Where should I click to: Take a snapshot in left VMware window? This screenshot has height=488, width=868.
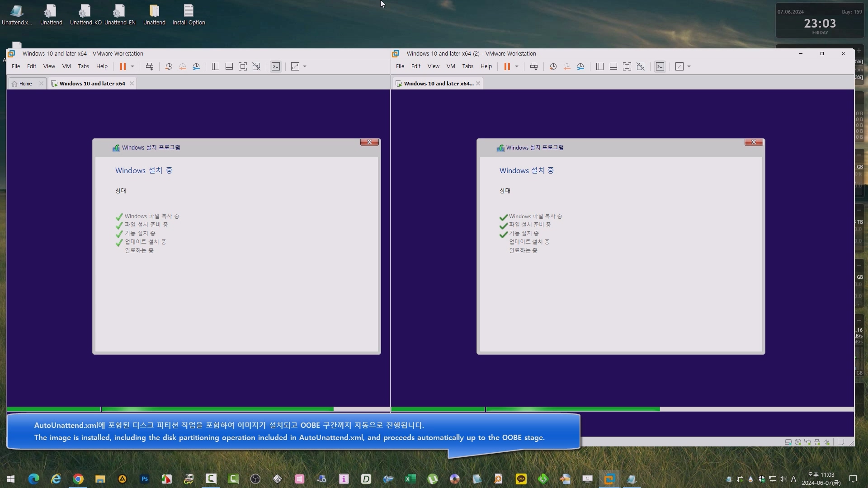(169, 66)
